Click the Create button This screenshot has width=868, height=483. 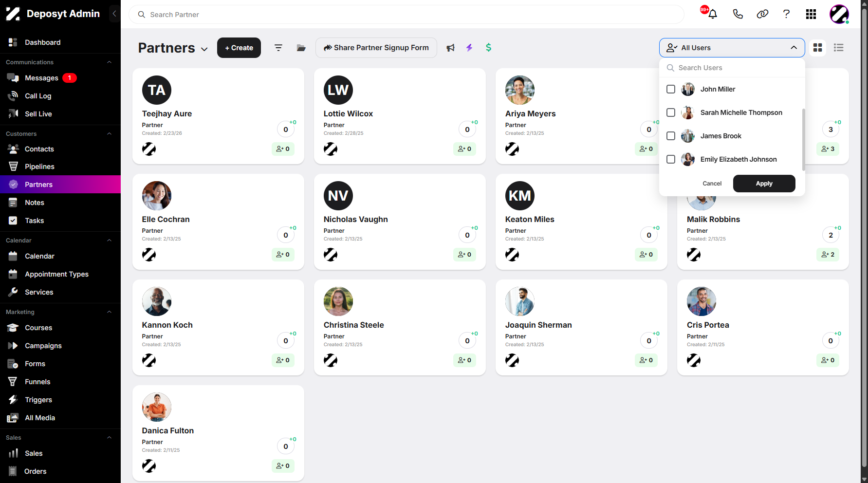click(239, 48)
